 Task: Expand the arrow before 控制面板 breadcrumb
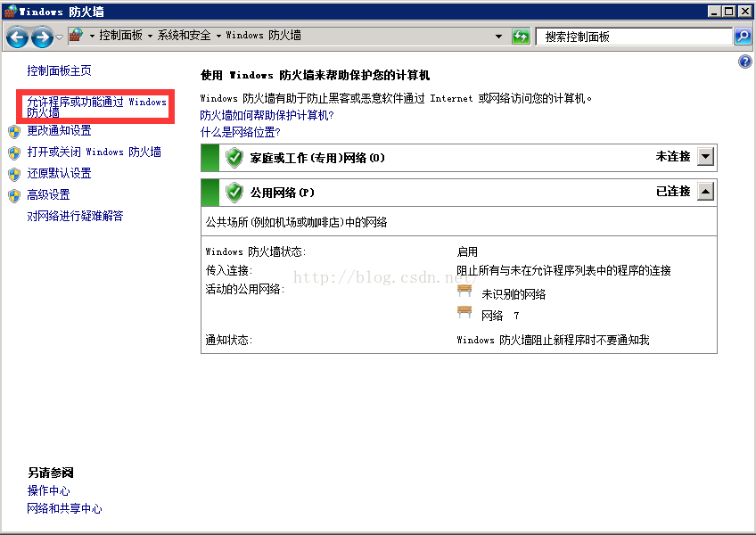tap(92, 36)
